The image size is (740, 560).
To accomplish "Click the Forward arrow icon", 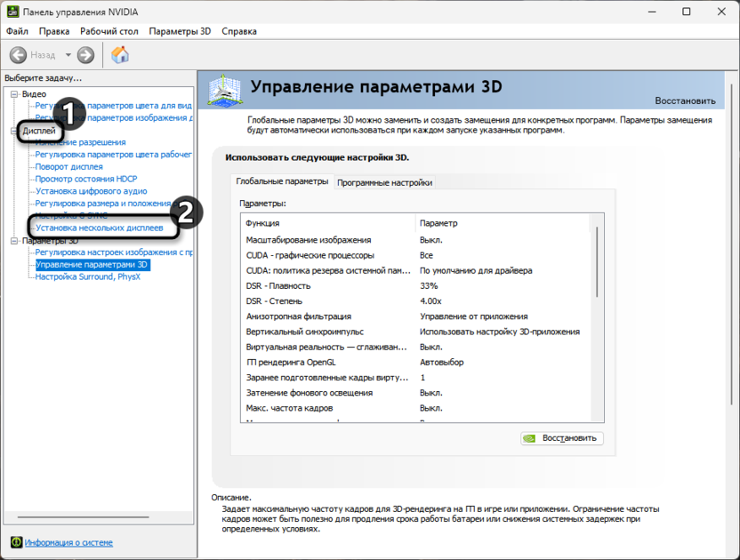I will 85,55.
